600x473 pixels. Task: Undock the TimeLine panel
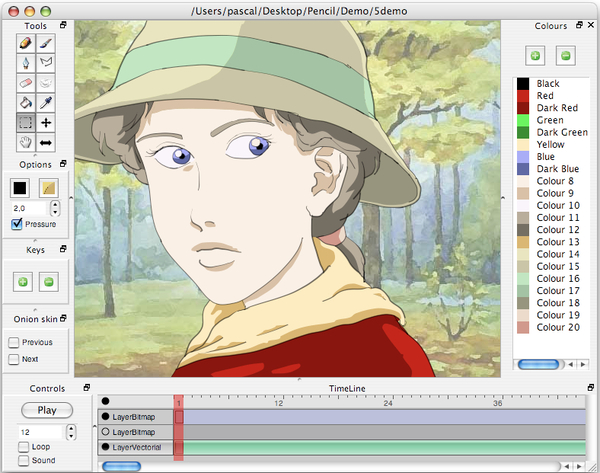[589, 387]
